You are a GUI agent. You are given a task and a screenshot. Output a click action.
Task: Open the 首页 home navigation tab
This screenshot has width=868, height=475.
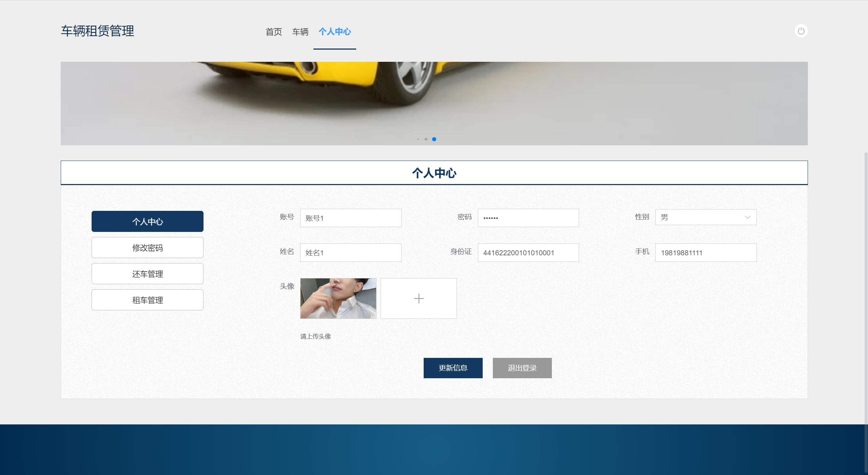click(x=273, y=32)
